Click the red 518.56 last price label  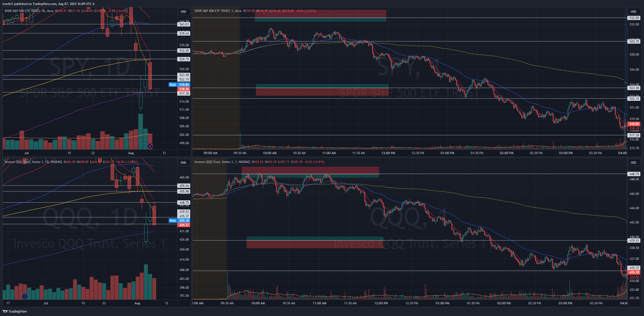(184, 89)
